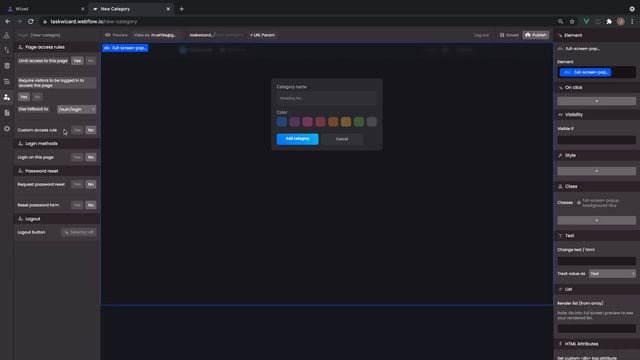Click Logout button select element
This screenshot has height=360, width=640.
[79, 232]
